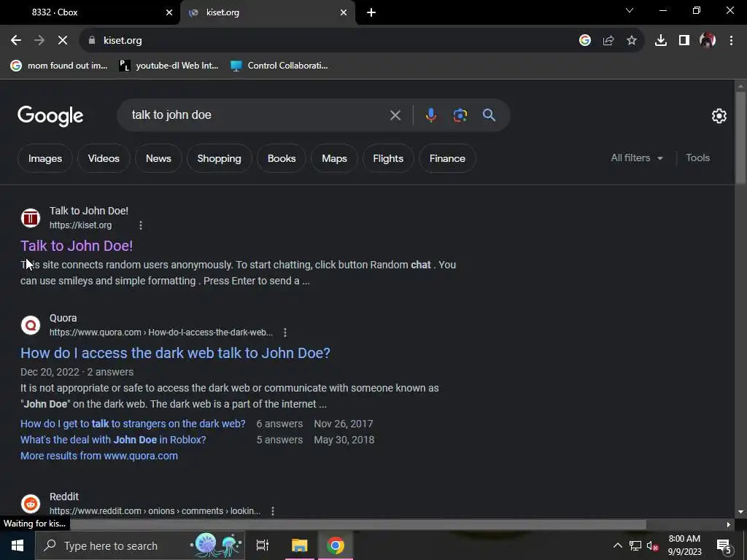Start voice search with the microphone icon
The width and height of the screenshot is (747, 560).
click(x=430, y=115)
